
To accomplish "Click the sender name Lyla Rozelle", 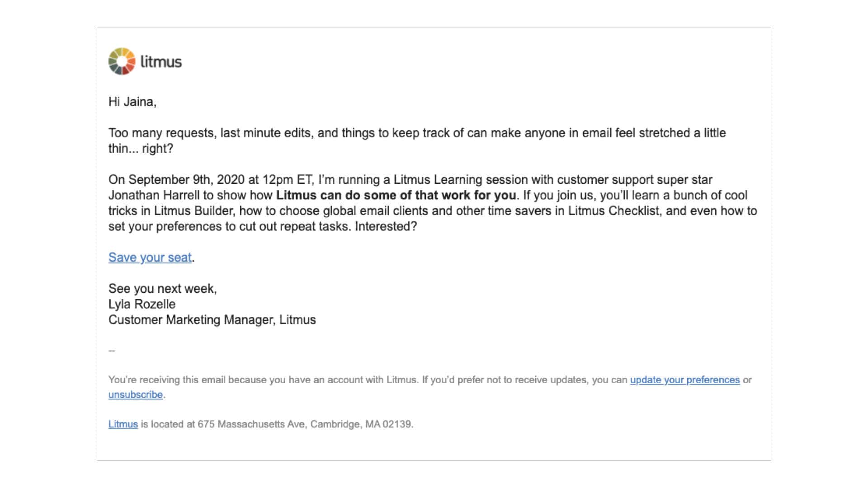I will [x=142, y=304].
